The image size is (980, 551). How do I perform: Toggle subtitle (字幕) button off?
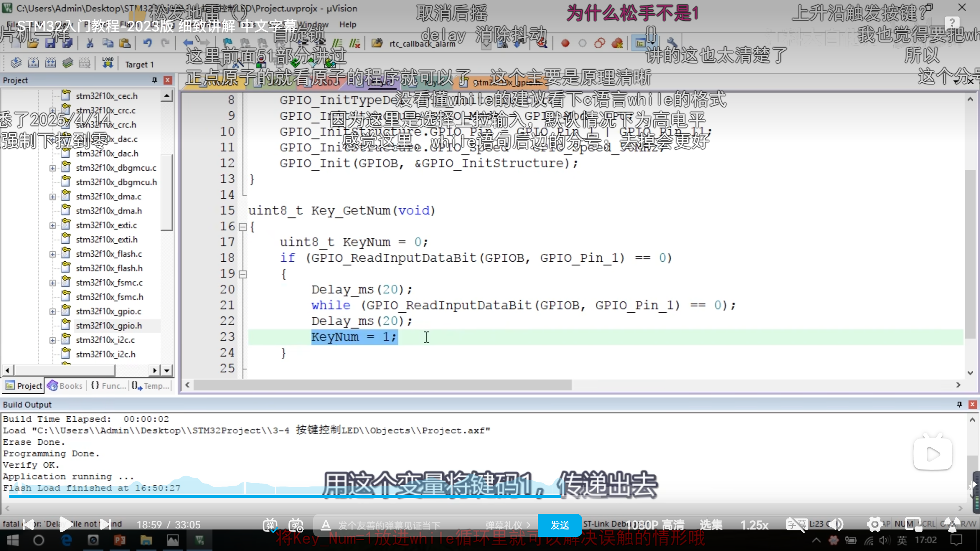pyautogui.click(x=796, y=525)
